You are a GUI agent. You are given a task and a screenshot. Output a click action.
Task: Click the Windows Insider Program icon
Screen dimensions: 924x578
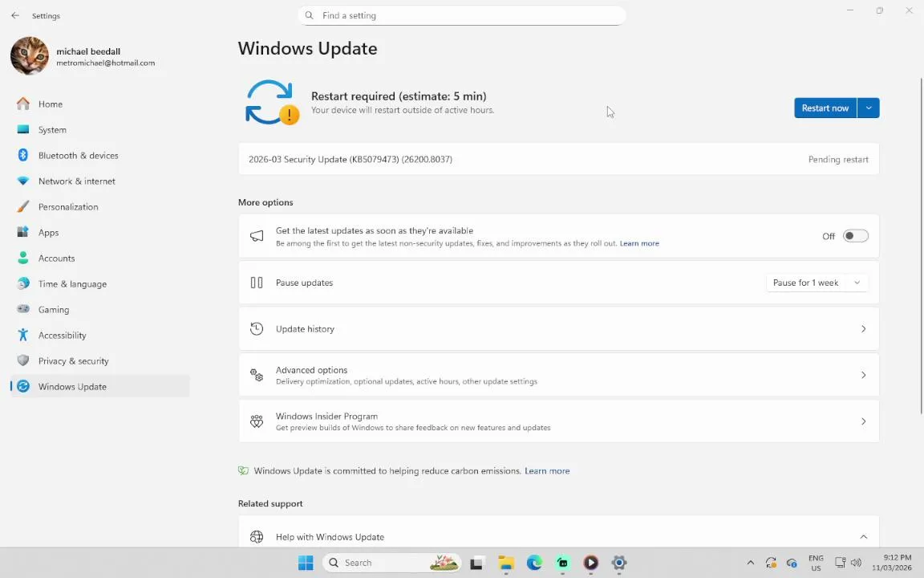(257, 421)
